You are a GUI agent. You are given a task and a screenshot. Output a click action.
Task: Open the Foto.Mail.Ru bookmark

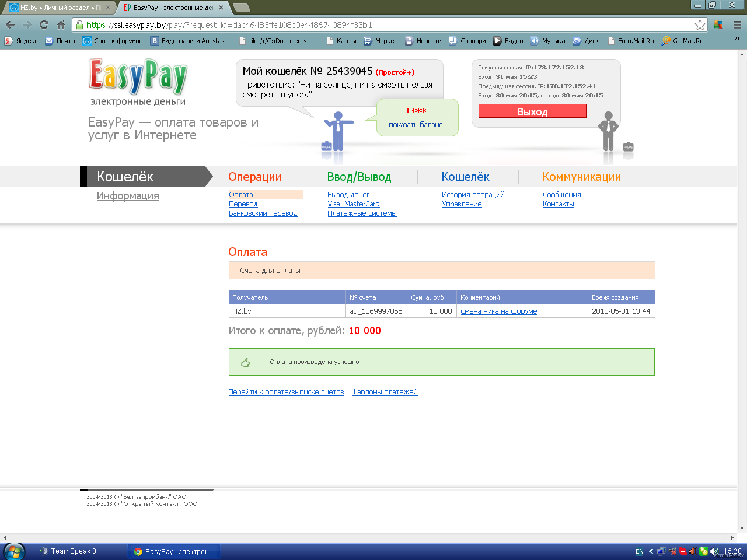[630, 41]
